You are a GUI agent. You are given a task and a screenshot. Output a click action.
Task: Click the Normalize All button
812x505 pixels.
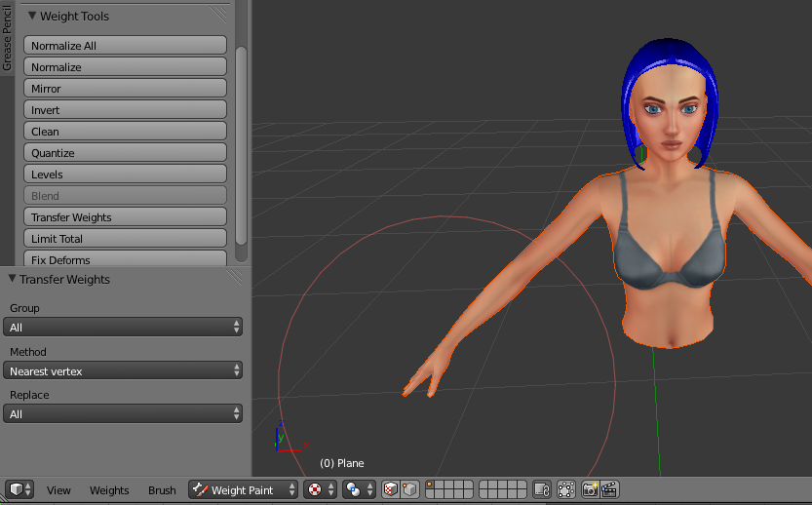125,46
